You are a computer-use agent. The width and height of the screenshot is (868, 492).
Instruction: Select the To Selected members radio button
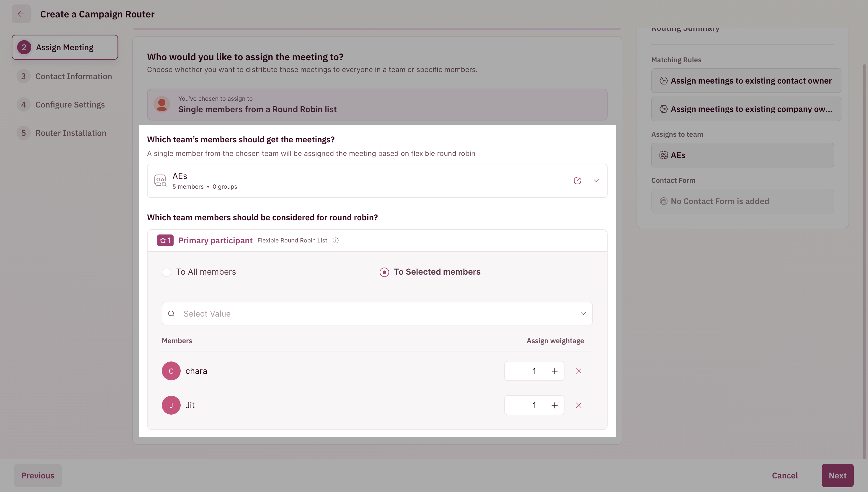[x=384, y=272]
